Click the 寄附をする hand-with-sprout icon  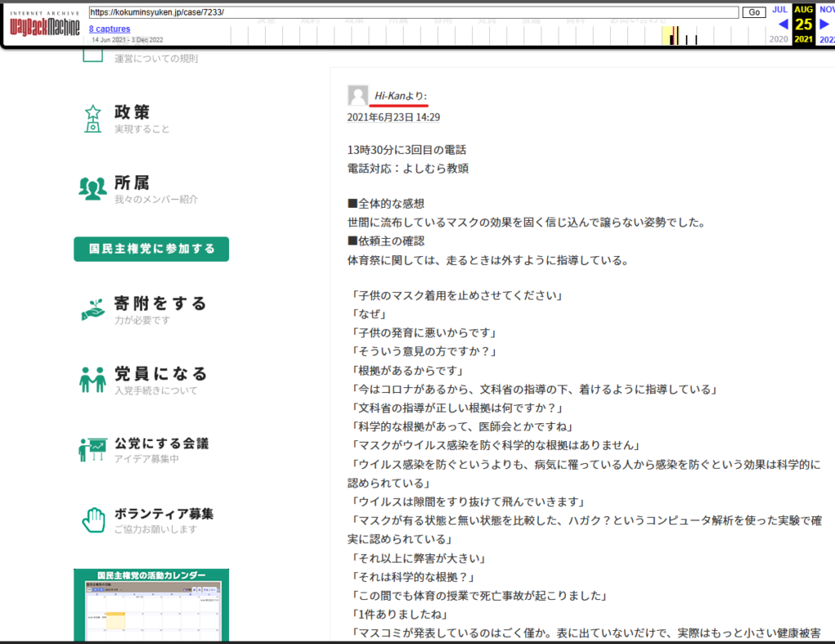click(93, 309)
